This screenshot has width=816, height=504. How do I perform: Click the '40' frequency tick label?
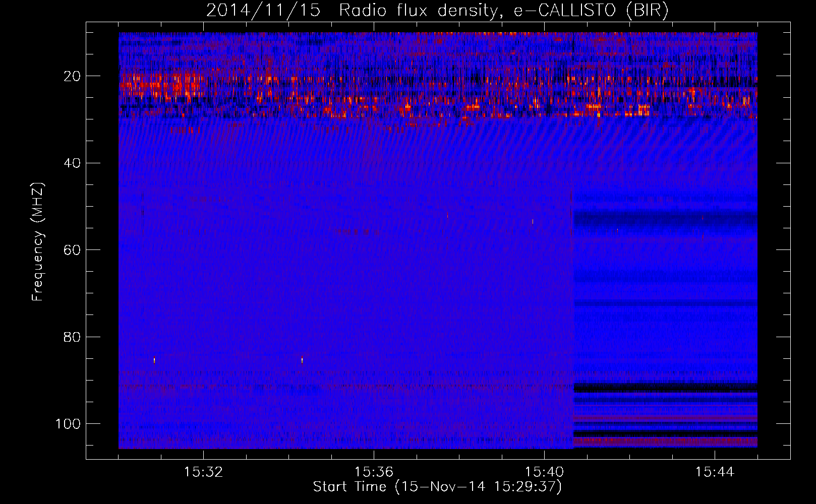point(73,163)
